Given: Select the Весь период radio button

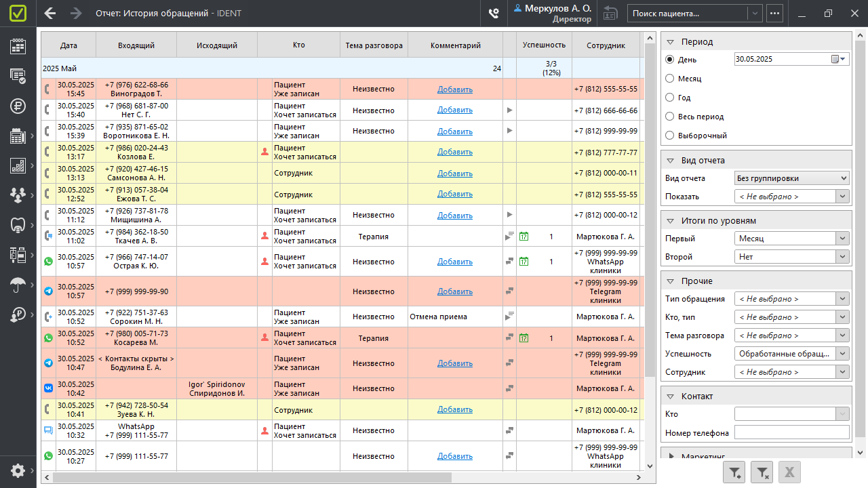Looking at the screenshot, I should (x=670, y=117).
